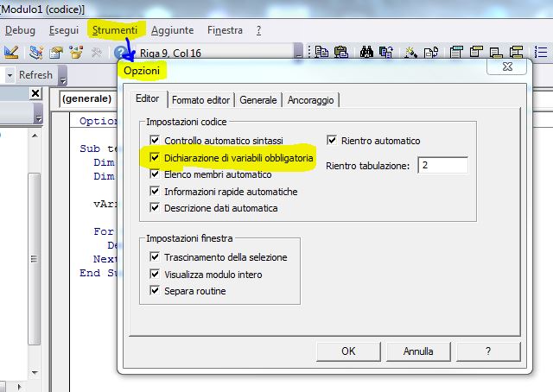553x392 pixels.
Task: Click the Refresh button
Action: pos(35,75)
